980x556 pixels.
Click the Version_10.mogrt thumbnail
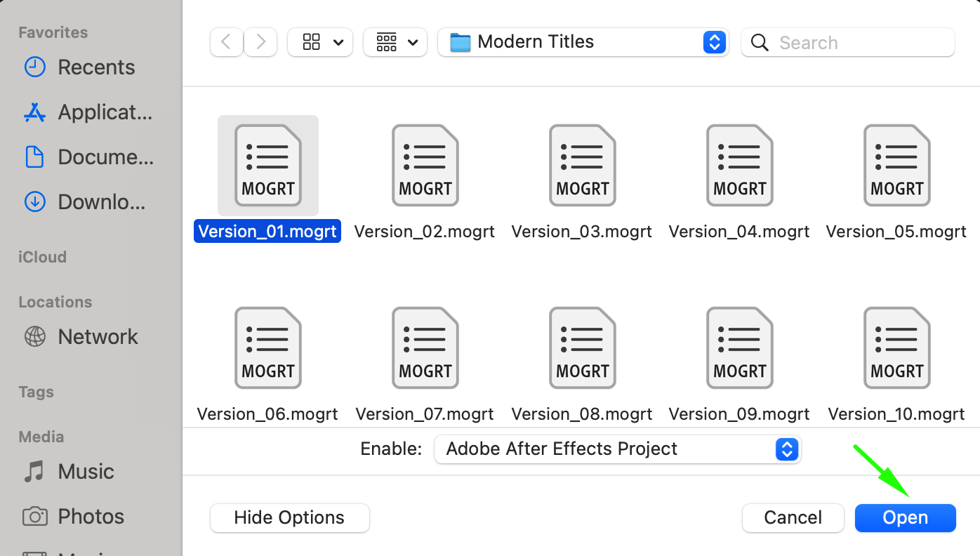896,347
